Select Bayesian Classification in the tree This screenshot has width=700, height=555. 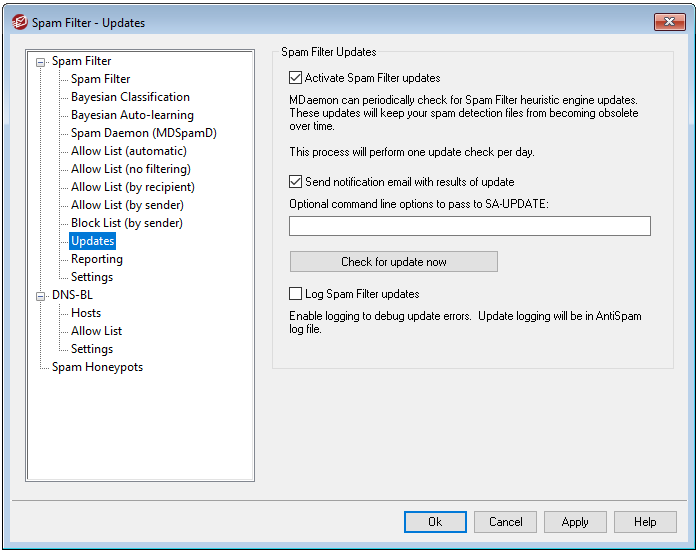tap(130, 97)
